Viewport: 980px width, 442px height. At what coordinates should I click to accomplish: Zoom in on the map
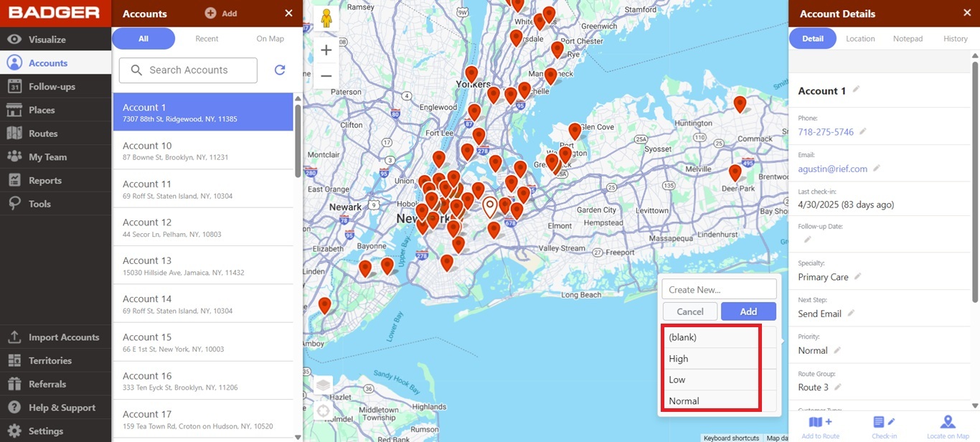tap(326, 50)
